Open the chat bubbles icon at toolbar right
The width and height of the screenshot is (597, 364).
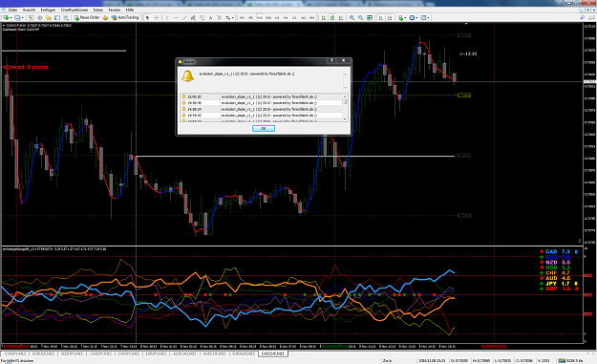click(591, 17)
